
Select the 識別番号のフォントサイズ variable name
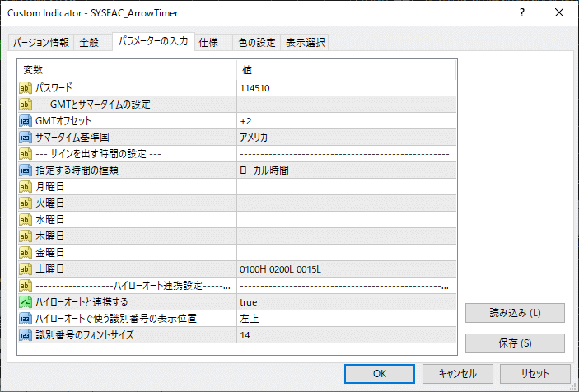(x=85, y=335)
